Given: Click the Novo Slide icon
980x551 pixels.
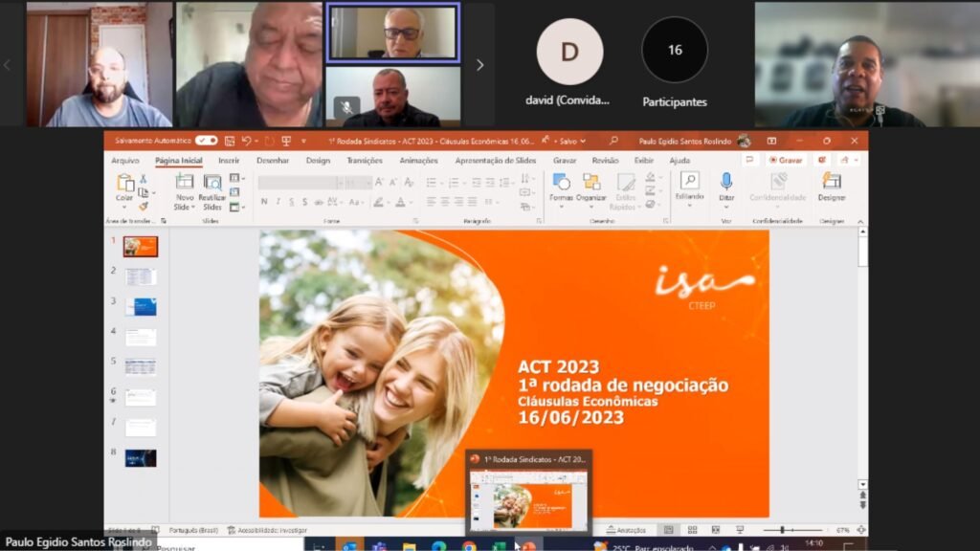Looking at the screenshot, I should 184,184.
